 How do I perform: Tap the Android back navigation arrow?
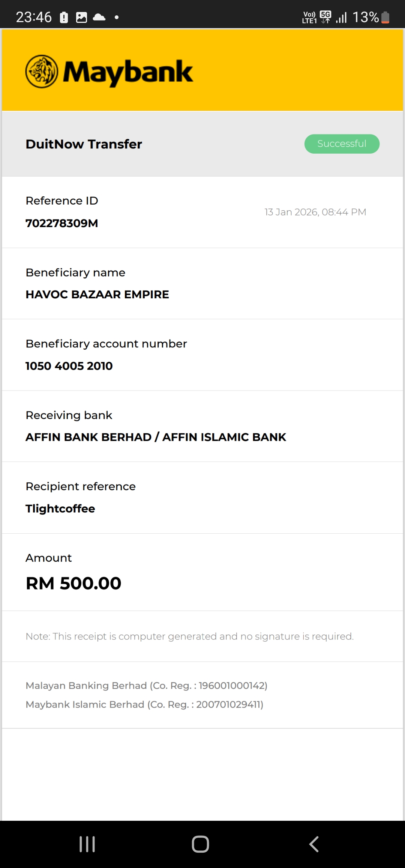314,844
